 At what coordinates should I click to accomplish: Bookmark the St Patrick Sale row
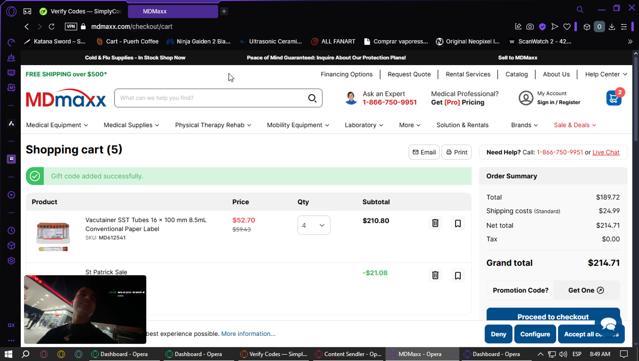pos(458,275)
